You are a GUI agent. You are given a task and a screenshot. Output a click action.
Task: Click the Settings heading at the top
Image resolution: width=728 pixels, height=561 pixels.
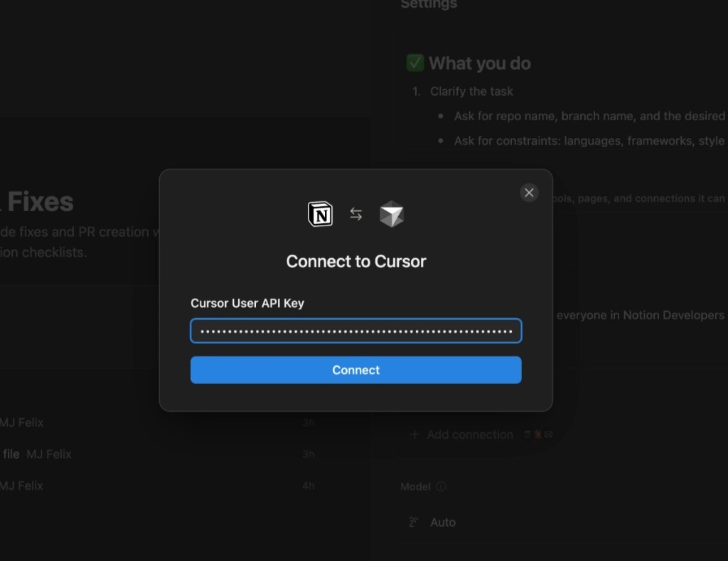click(x=429, y=4)
